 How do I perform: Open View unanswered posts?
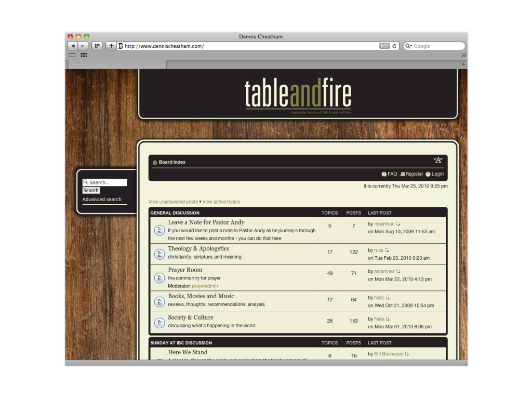click(173, 202)
